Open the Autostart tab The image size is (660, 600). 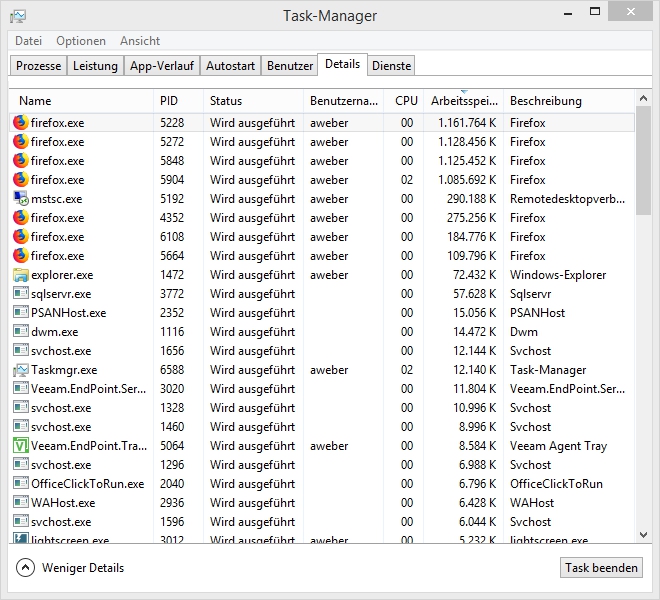230,66
